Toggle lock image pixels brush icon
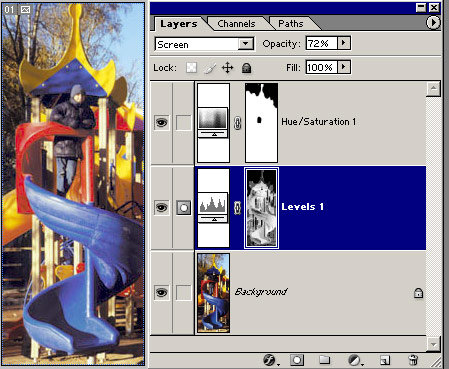The width and height of the screenshot is (449, 369). click(x=209, y=68)
